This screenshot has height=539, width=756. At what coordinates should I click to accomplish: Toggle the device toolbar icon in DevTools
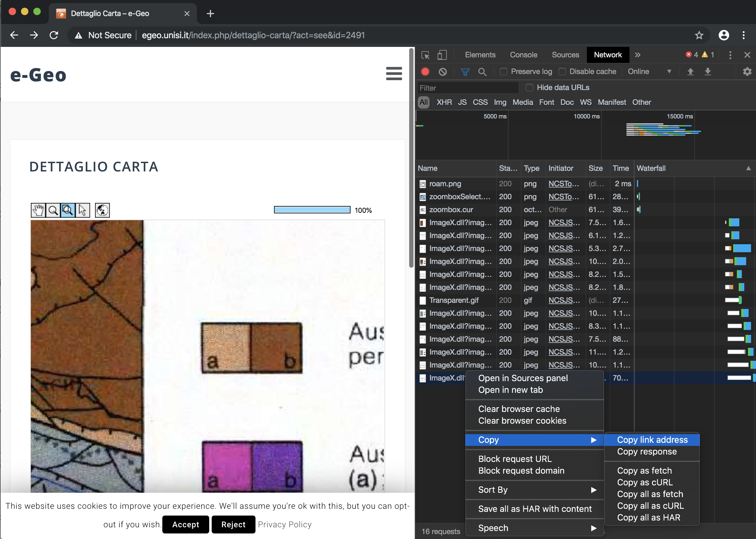click(x=442, y=55)
